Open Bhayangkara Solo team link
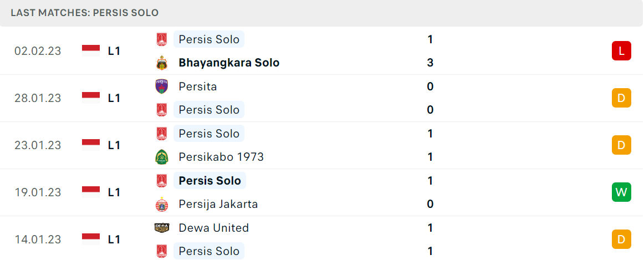 pos(229,63)
